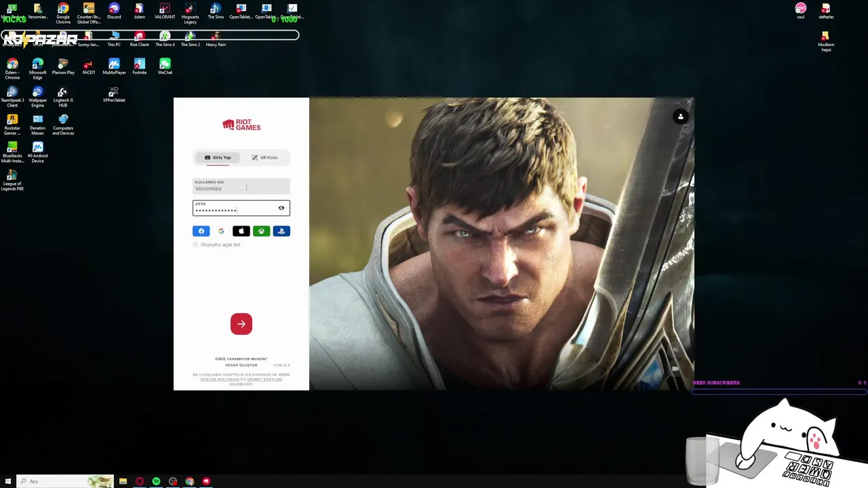Select Discord desktop icon

click(114, 11)
